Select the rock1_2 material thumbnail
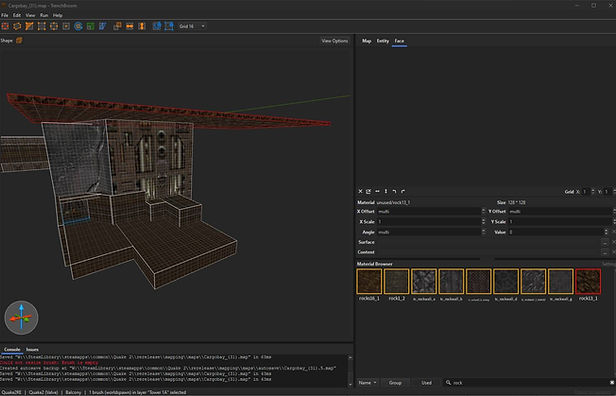This screenshot has width=616, height=396. coord(396,281)
